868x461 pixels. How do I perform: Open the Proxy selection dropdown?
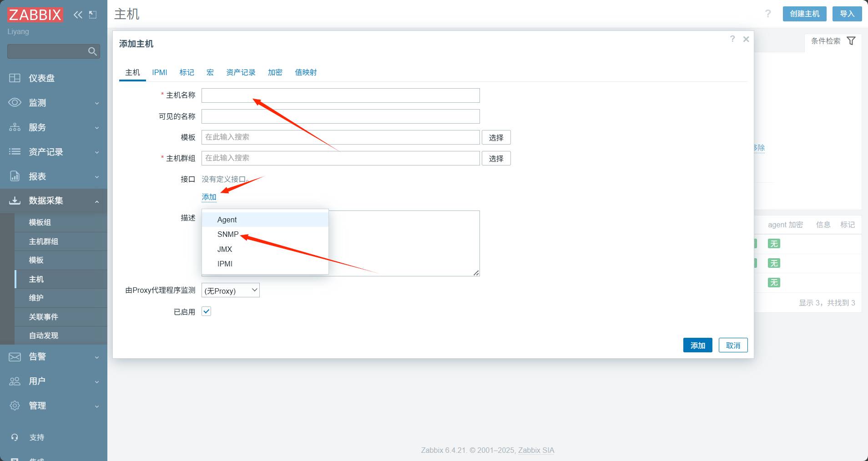pos(231,291)
